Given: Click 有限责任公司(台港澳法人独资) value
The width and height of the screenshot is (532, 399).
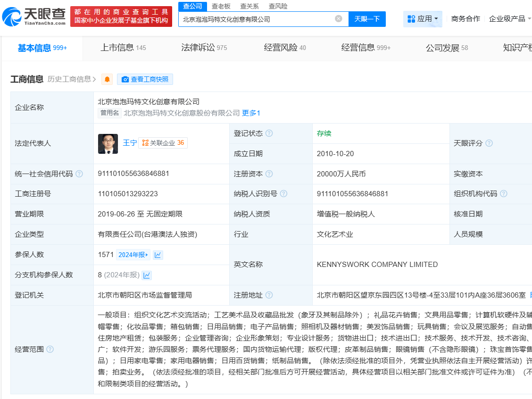Looking at the screenshot, I should point(148,234).
